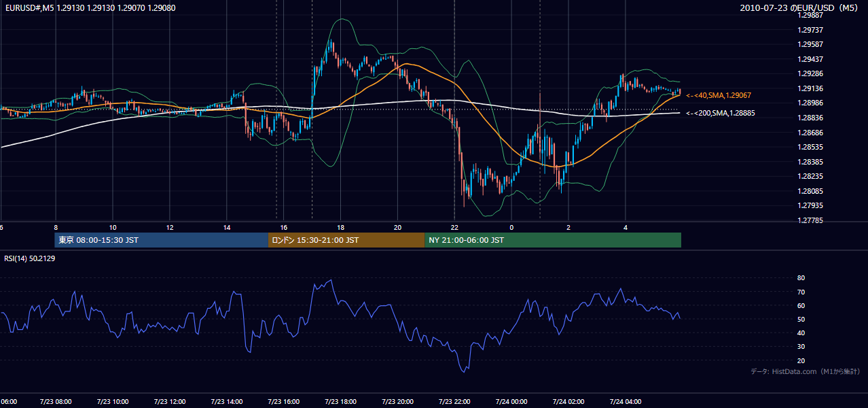Click hour label 0 under price chart
Screen dimensions: 868x408
click(x=512, y=227)
